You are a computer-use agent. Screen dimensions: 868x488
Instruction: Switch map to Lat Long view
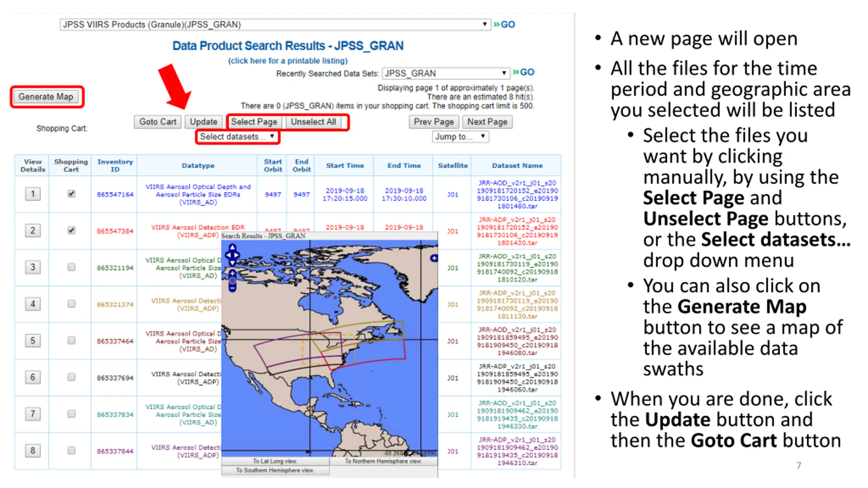point(275,461)
